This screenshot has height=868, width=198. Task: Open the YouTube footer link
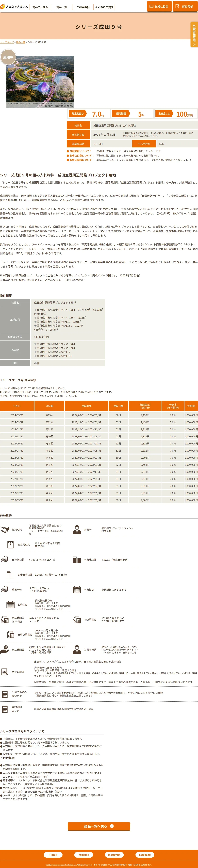coord(84,854)
